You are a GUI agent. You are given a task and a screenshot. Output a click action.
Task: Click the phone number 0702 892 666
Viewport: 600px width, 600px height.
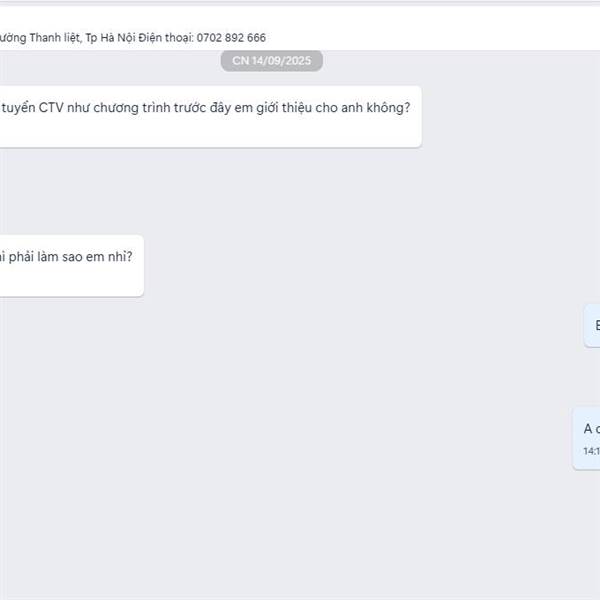point(231,38)
